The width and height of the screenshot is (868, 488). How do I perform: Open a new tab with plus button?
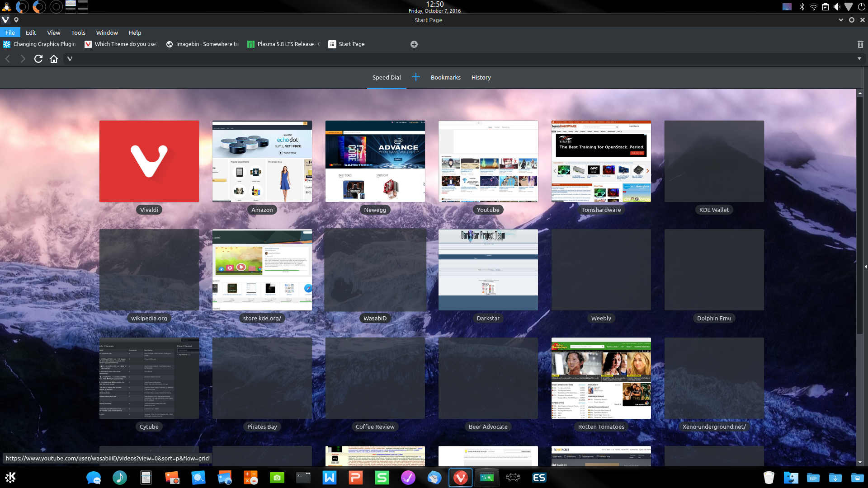tap(414, 44)
